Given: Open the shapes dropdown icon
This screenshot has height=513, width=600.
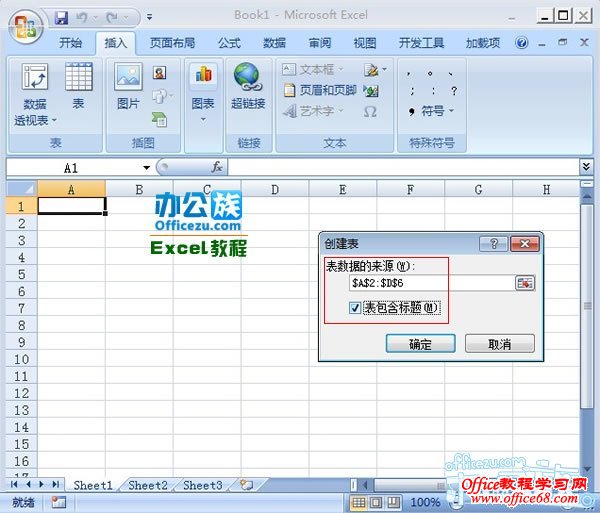Looking at the screenshot, I should pyautogui.click(x=162, y=96).
